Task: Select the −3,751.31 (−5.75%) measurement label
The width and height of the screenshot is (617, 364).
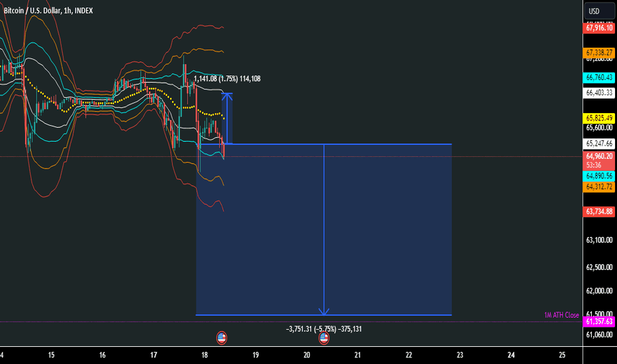Action: (x=324, y=329)
